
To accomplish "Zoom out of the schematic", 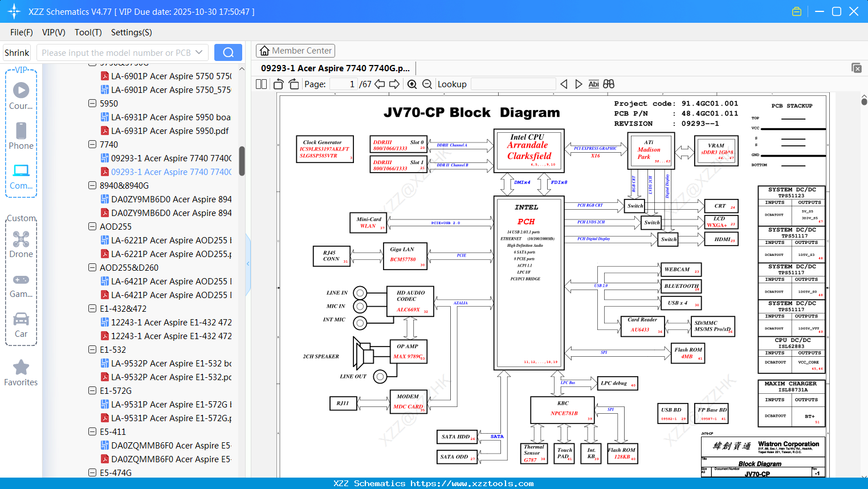I will pyautogui.click(x=427, y=84).
